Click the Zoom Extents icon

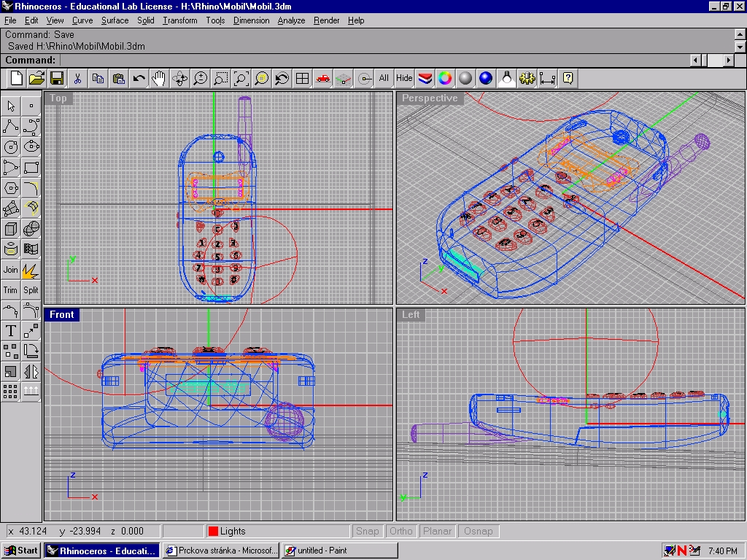point(241,79)
